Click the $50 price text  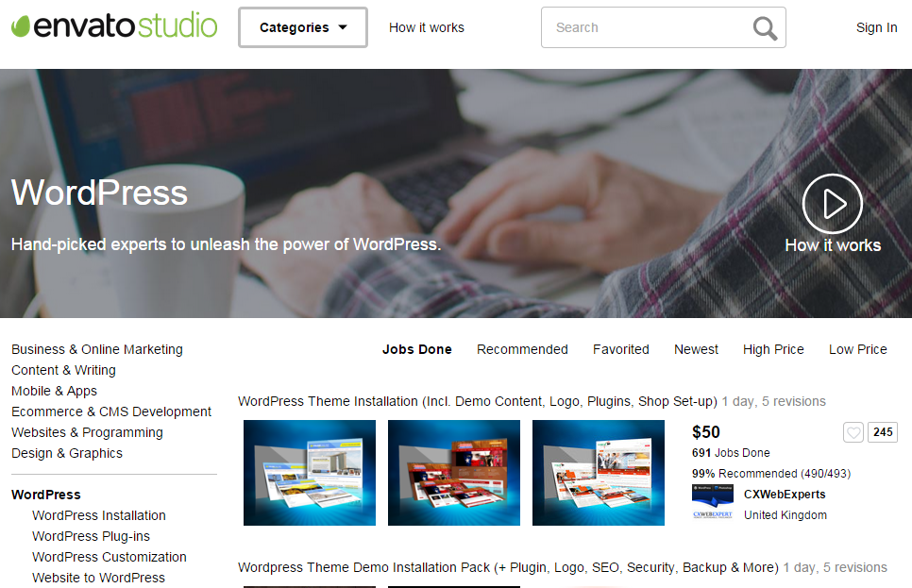(706, 432)
